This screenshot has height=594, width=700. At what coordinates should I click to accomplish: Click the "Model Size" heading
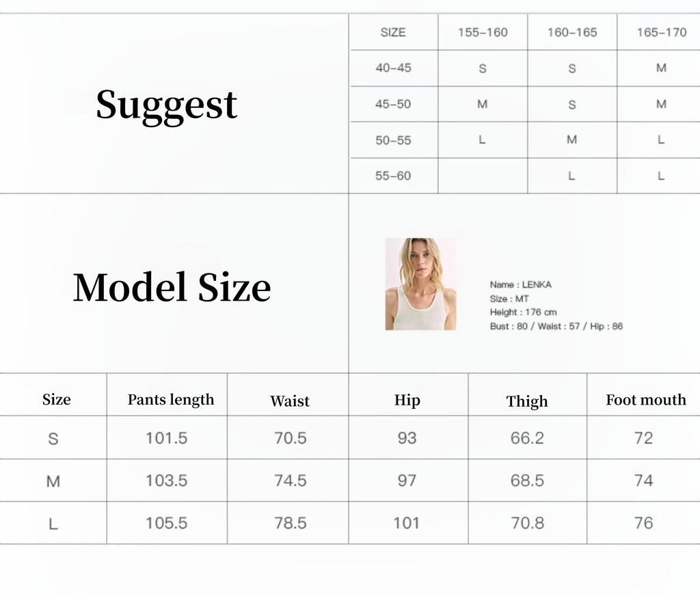click(x=172, y=288)
